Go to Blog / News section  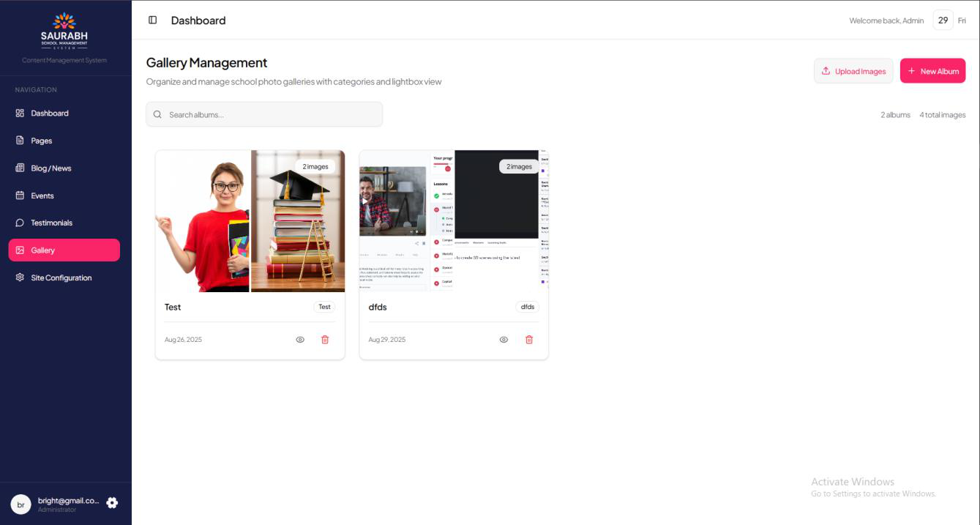tap(51, 168)
